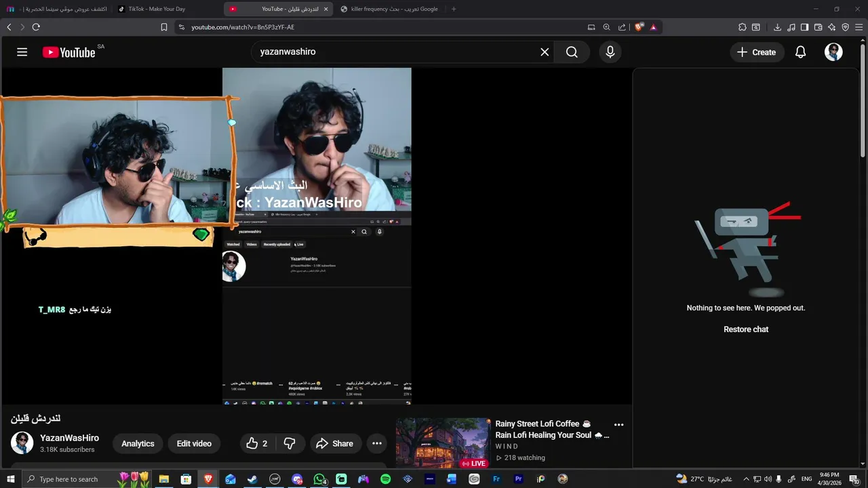Open browser main menu
This screenshot has width=868, height=488.
(859, 27)
